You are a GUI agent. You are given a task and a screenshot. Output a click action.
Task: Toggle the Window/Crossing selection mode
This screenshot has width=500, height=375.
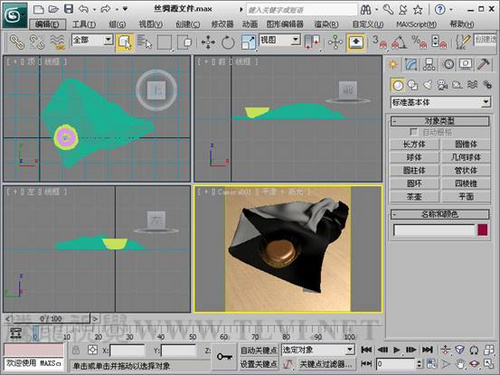point(184,43)
